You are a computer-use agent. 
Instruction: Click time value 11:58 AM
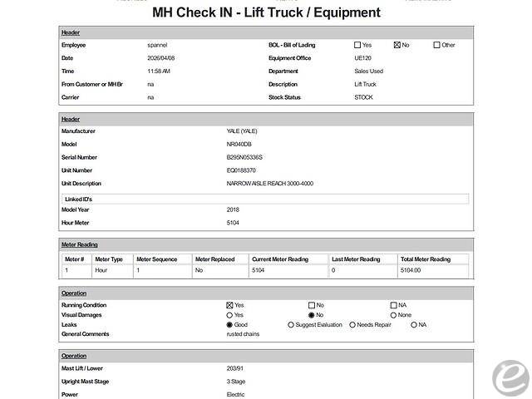[159, 71]
